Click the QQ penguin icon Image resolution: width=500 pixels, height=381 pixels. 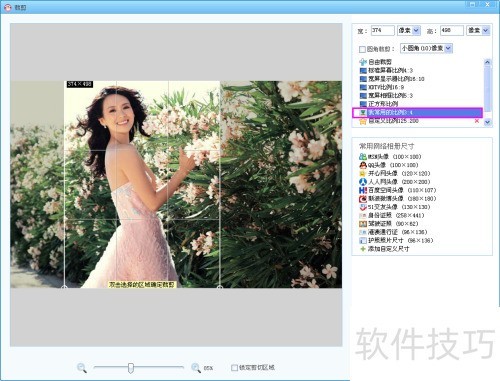pos(363,165)
